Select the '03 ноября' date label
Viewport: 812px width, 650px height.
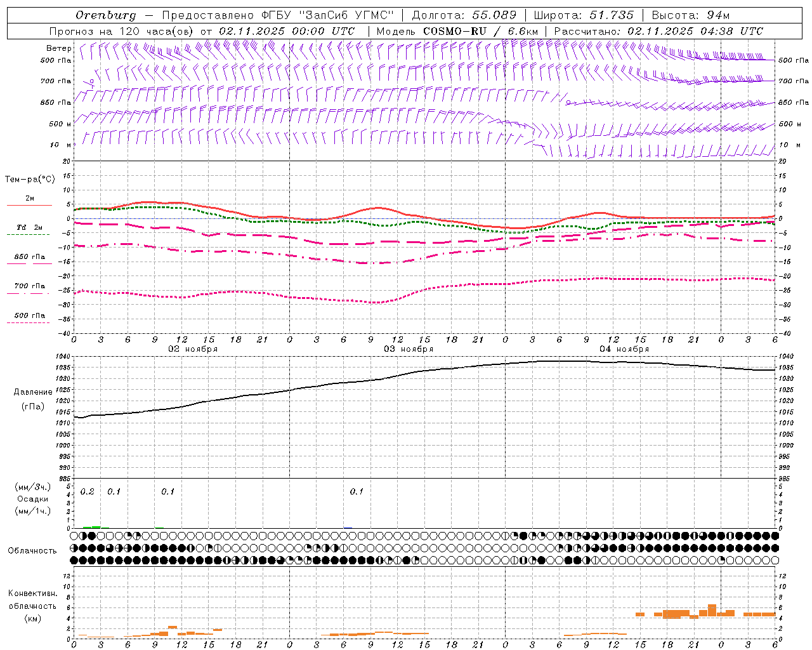[x=409, y=349]
